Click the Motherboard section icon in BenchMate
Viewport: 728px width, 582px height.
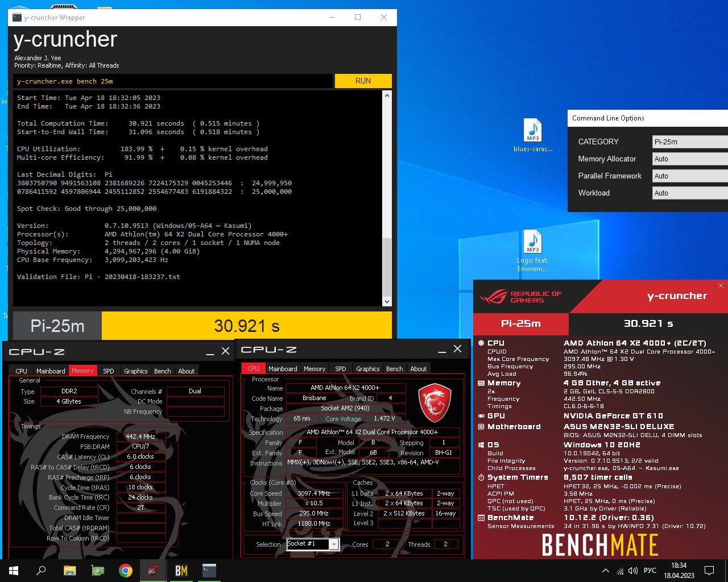pyautogui.click(x=481, y=426)
